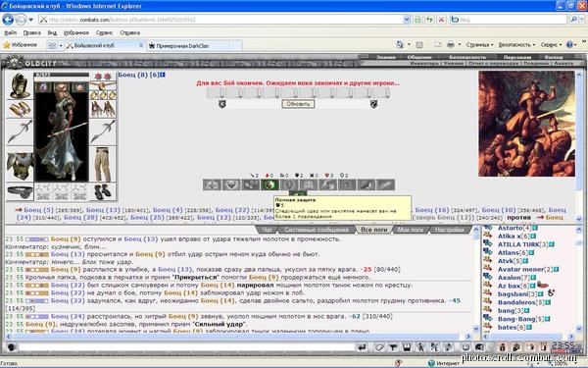Click the boots equipment slot
This screenshot has width=588, height=368.
click(102, 192)
